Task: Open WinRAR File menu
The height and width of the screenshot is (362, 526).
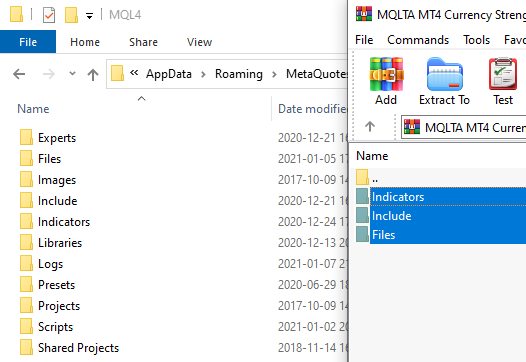Action: click(x=364, y=40)
